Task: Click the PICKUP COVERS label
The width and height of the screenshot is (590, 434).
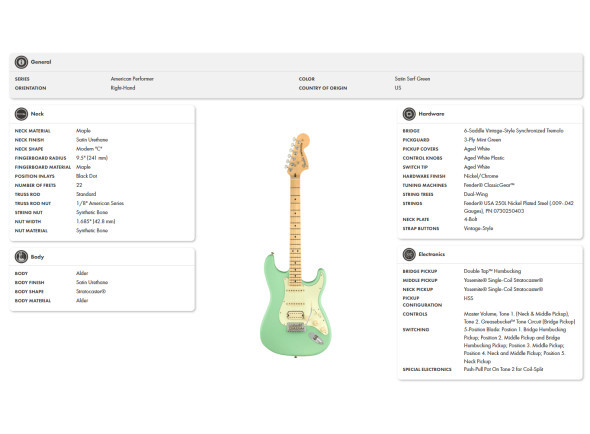Action: (420, 149)
